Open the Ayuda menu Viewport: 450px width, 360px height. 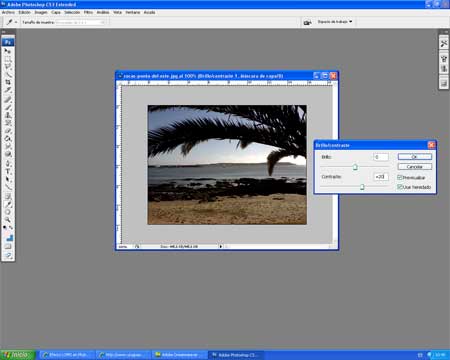point(150,12)
